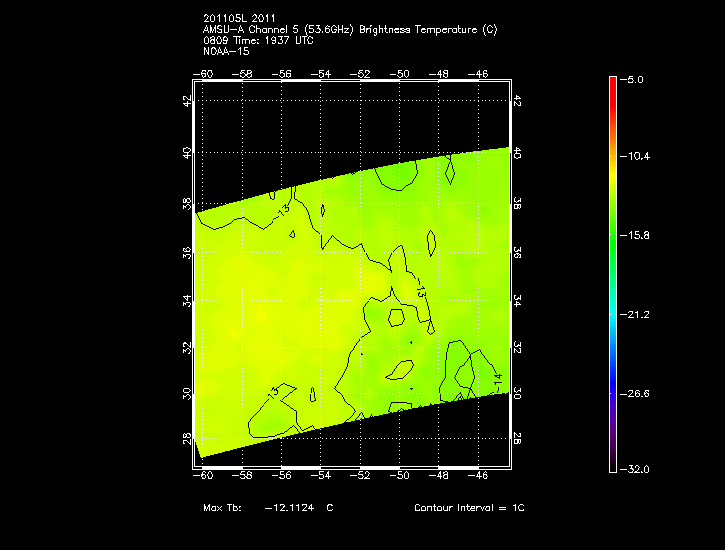725x550 pixels.
Task: Select the 28 latitude label on right axis
Action: [518, 438]
